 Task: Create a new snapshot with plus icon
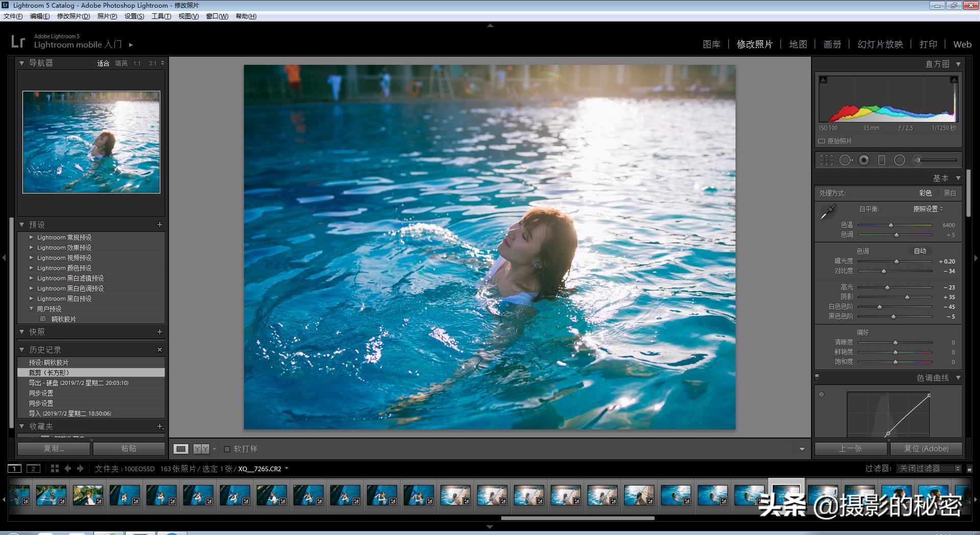coord(160,332)
